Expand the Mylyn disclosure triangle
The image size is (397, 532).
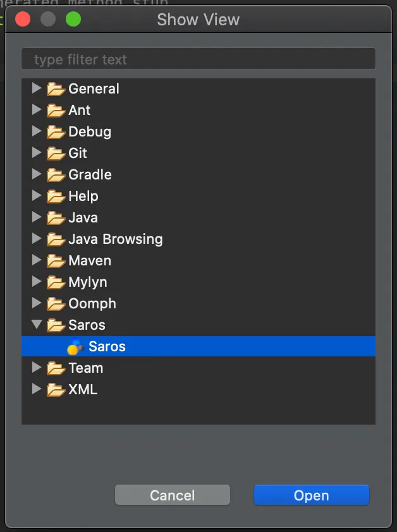(x=37, y=282)
